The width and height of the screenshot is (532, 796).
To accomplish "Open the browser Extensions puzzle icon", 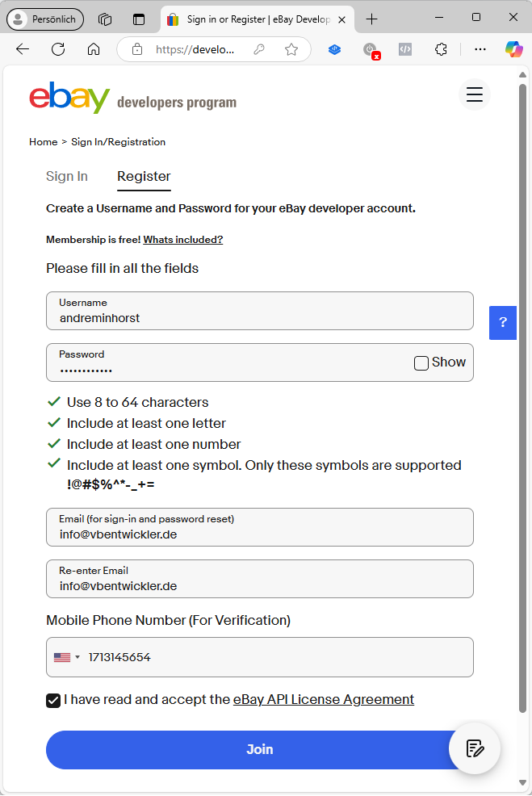I will [441, 49].
